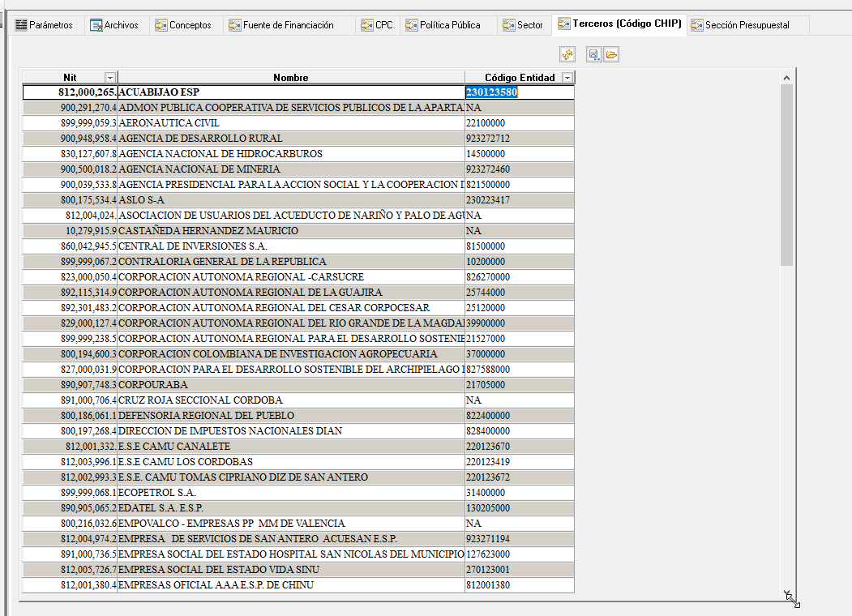
Task: Select the Fuente de Financiación tab
Action: [281, 25]
